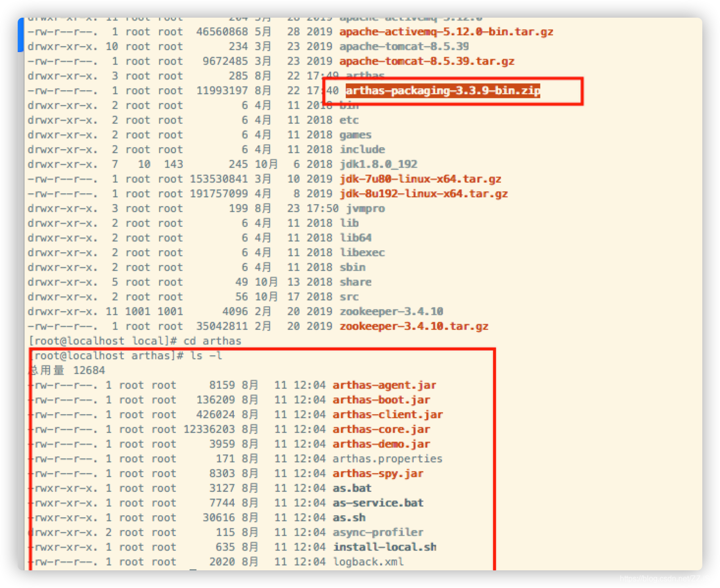The width and height of the screenshot is (720, 588).
Task: Click permissions drwxr-xr-x. of async-profiler row
Action: tap(63, 533)
